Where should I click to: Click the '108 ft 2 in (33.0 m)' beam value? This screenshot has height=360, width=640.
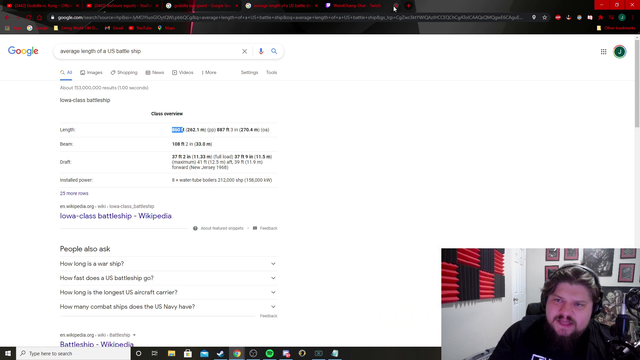pyautogui.click(x=192, y=144)
